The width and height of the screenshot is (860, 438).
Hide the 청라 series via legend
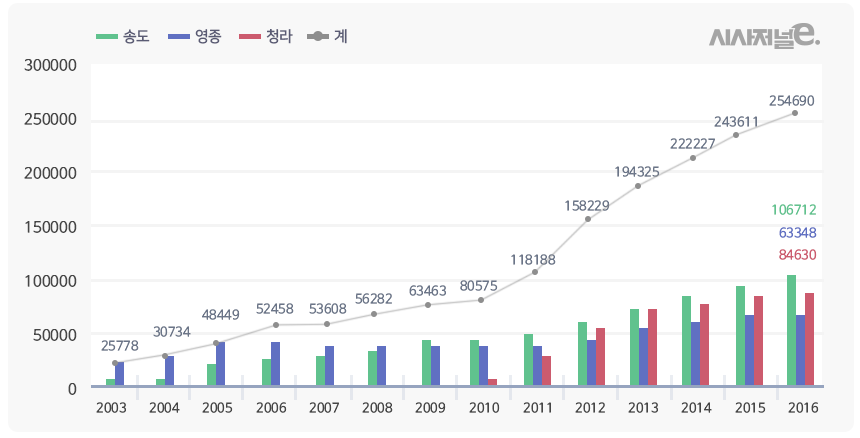266,37
